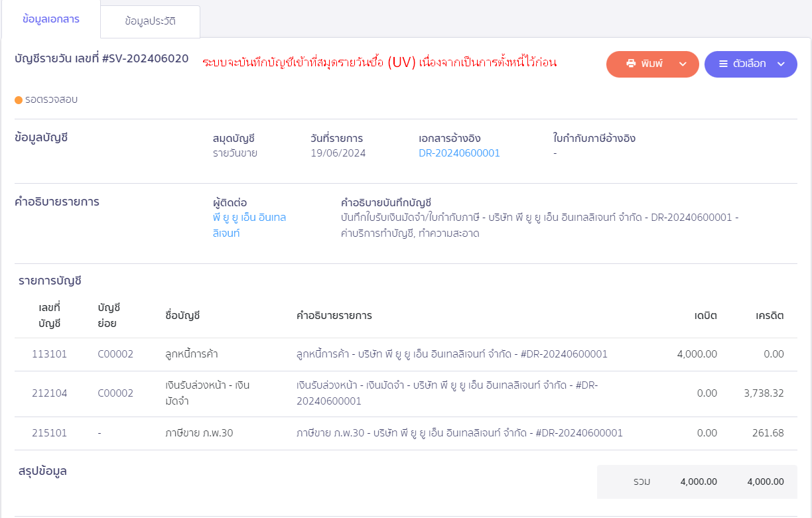This screenshot has width=812, height=518.
Task: Click the รอตรวจสอบ status text
Action: (51, 99)
